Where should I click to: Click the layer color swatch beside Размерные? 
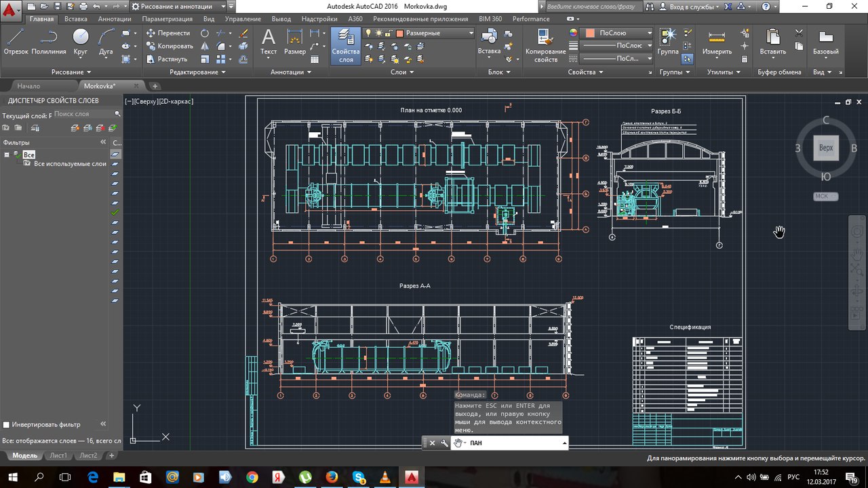pyautogui.click(x=400, y=33)
